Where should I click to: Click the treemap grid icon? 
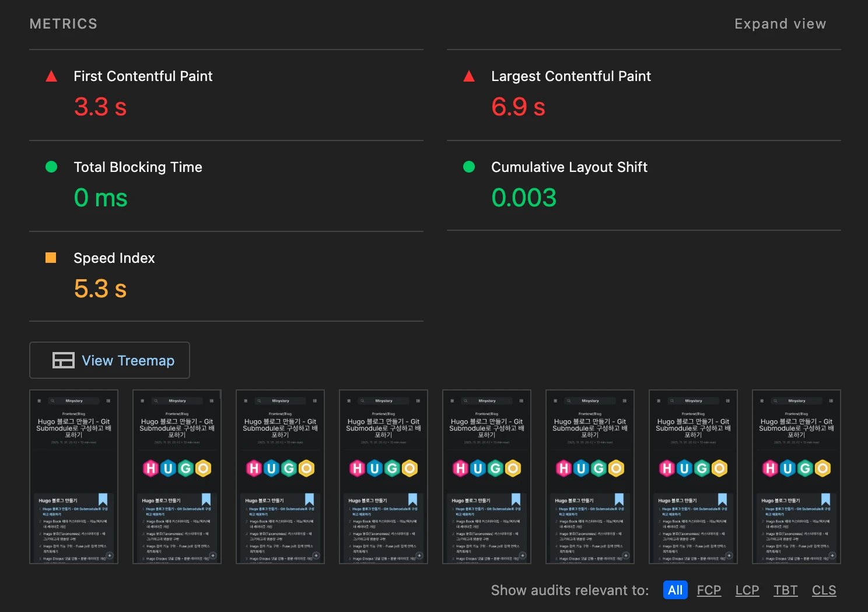[x=64, y=360]
